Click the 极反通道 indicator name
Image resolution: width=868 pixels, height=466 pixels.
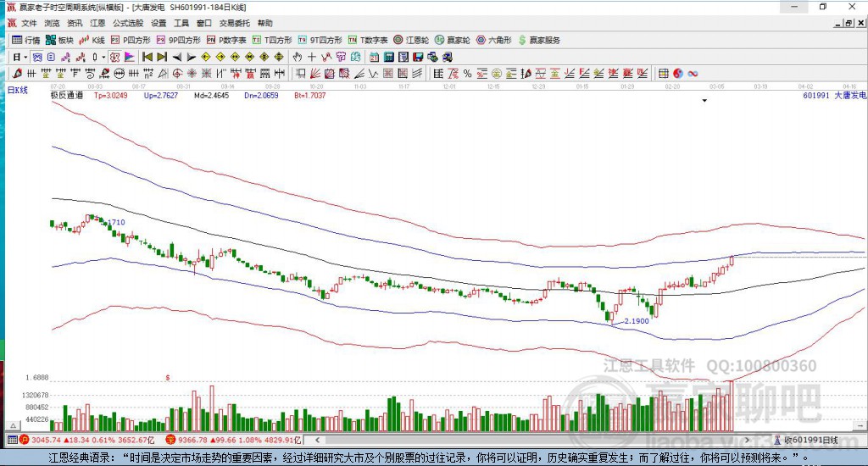67,95
